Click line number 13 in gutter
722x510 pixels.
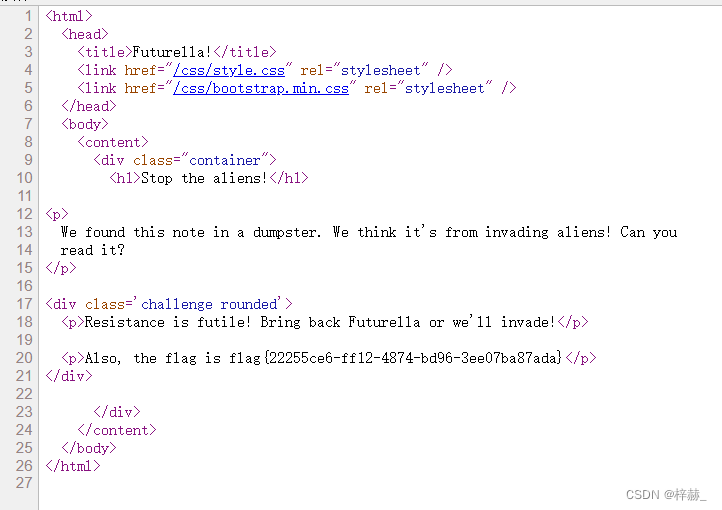(x=24, y=232)
